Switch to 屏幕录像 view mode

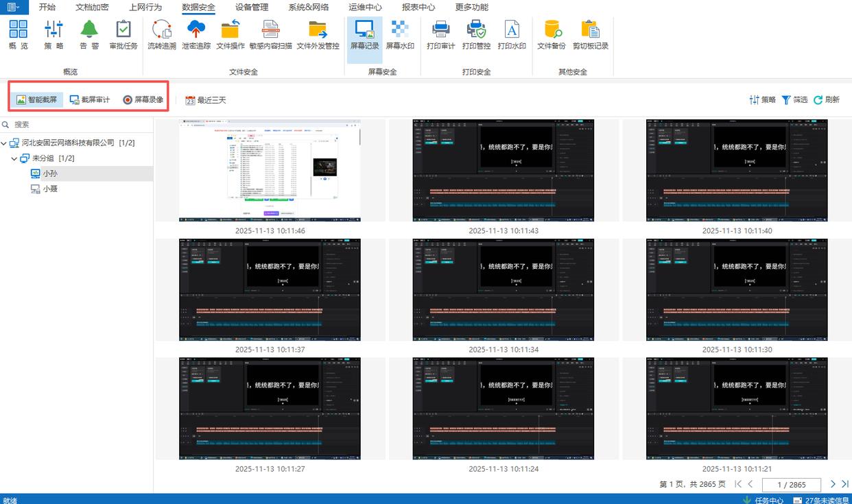click(x=143, y=99)
